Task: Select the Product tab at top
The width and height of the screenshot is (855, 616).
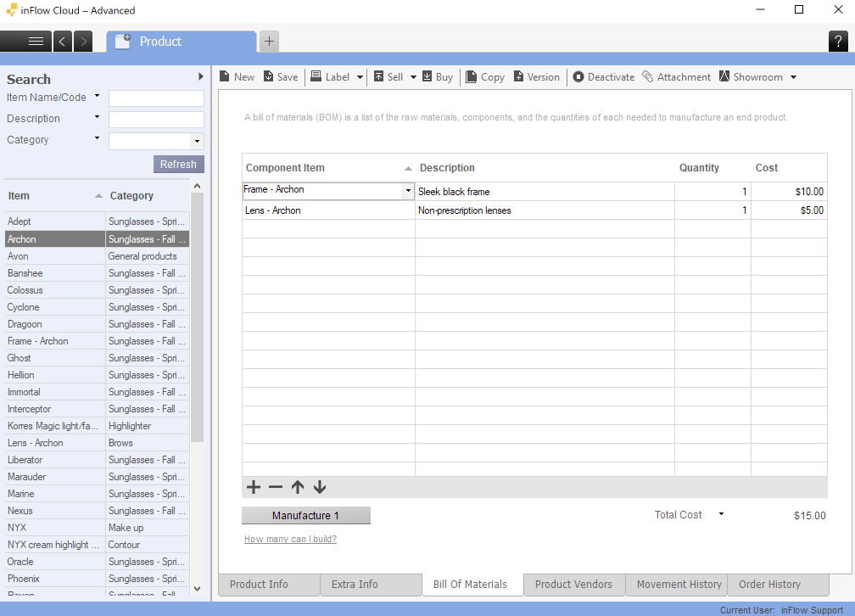Action: tap(182, 42)
